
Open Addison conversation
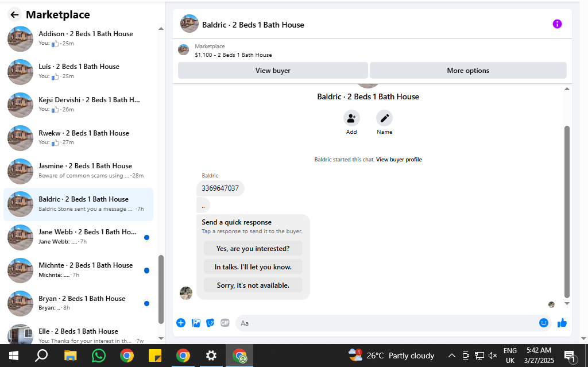click(78, 38)
